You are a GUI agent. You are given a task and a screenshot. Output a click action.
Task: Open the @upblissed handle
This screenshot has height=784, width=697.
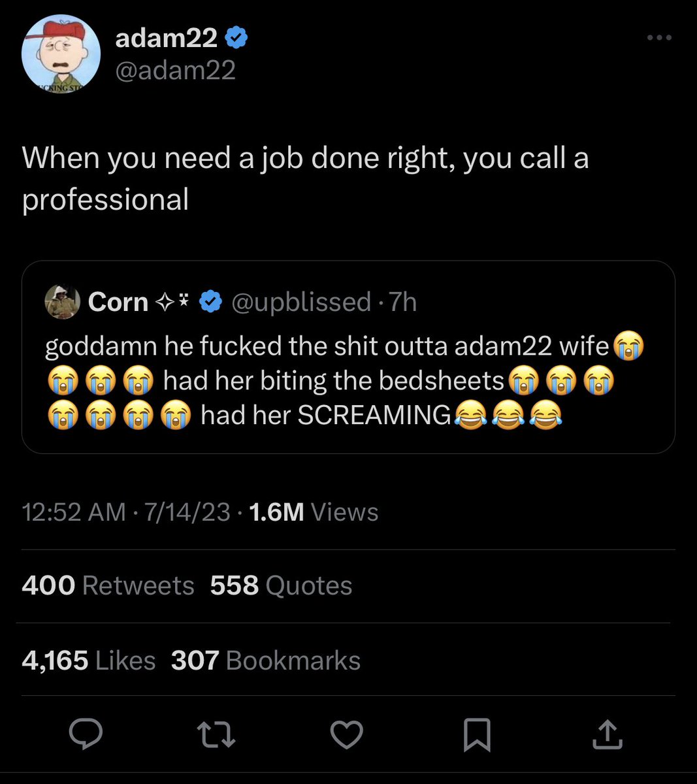[x=301, y=302]
